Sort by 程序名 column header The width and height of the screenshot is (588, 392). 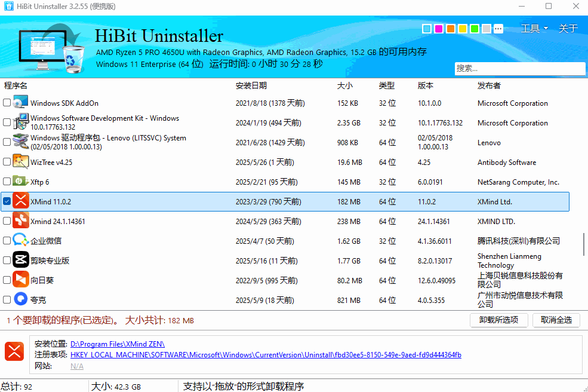point(16,85)
